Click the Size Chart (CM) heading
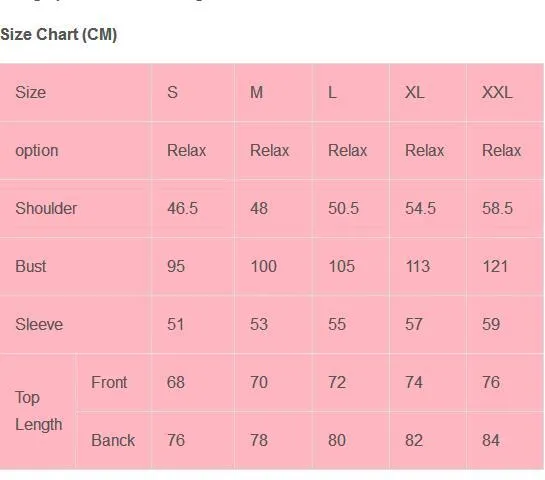Viewport: 545px width, 480px height. pos(58,34)
